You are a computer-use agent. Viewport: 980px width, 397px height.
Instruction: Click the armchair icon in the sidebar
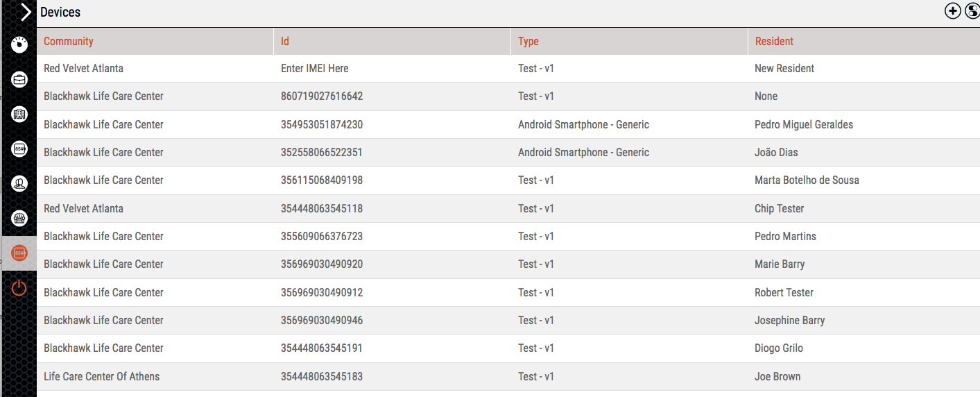click(x=19, y=219)
